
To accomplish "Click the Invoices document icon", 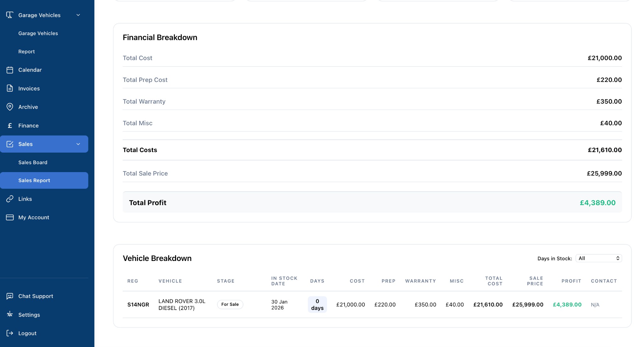I will click(x=10, y=89).
